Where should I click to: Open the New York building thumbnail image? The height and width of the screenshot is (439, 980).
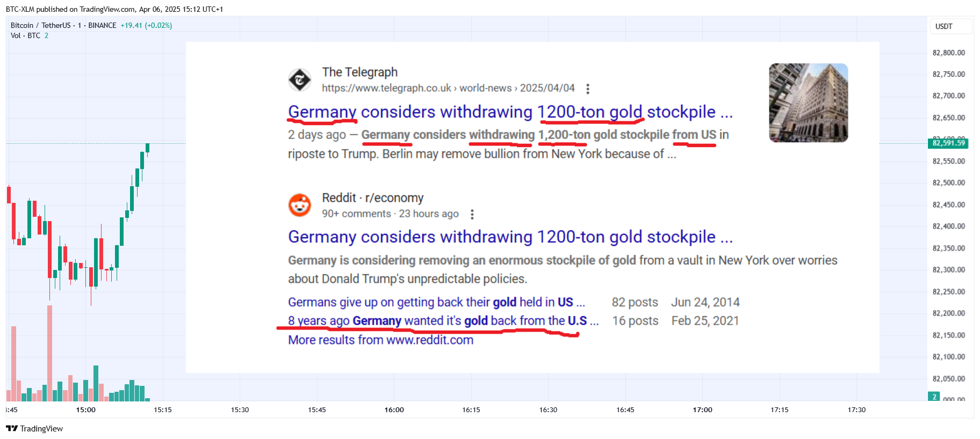point(809,103)
